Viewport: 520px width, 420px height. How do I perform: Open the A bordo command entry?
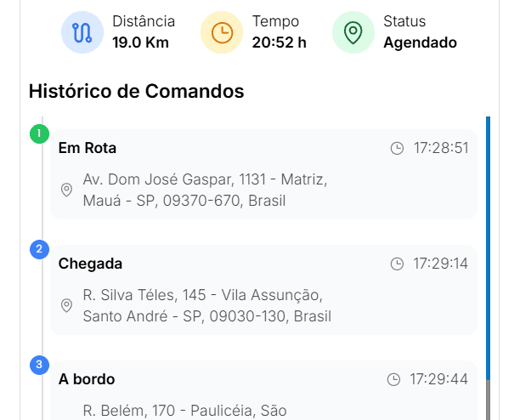pos(87,379)
